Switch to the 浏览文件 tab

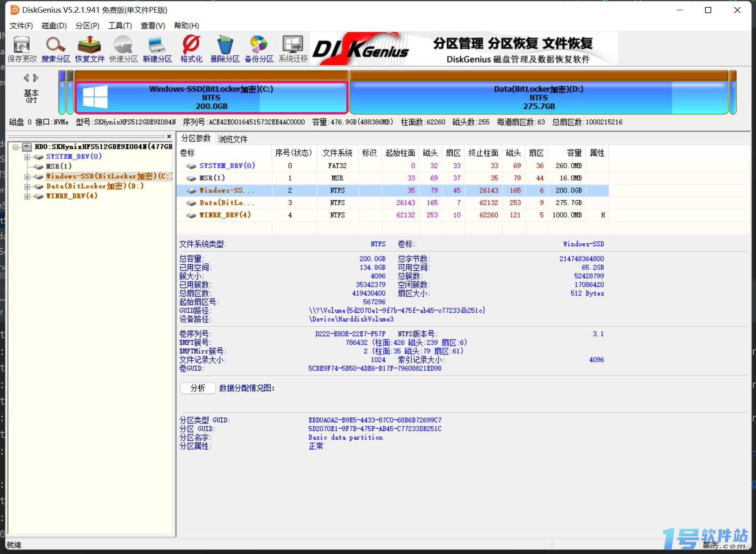tap(233, 139)
